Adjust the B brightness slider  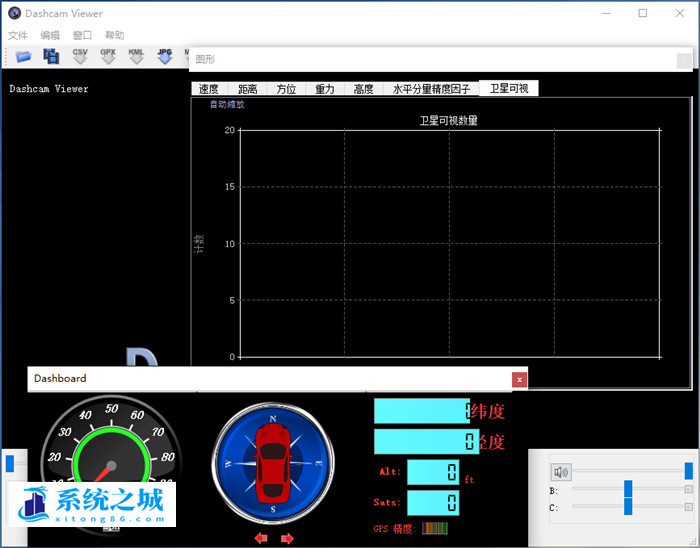pyautogui.click(x=628, y=489)
